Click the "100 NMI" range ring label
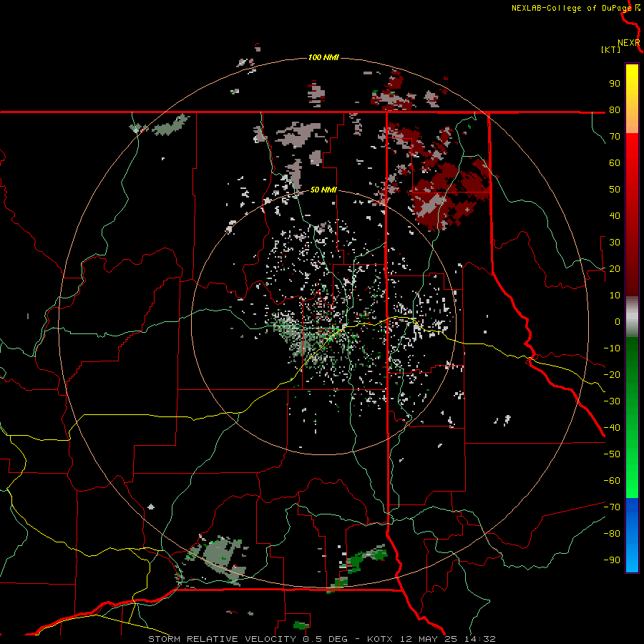Screen dimensions: 644x644 [323, 57]
